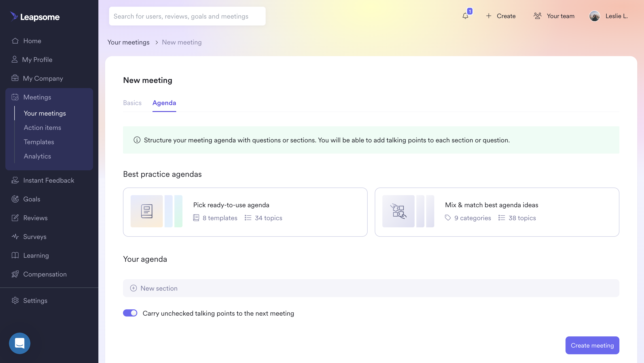Switch to the Basics tab
The image size is (644, 363).
coord(132,103)
